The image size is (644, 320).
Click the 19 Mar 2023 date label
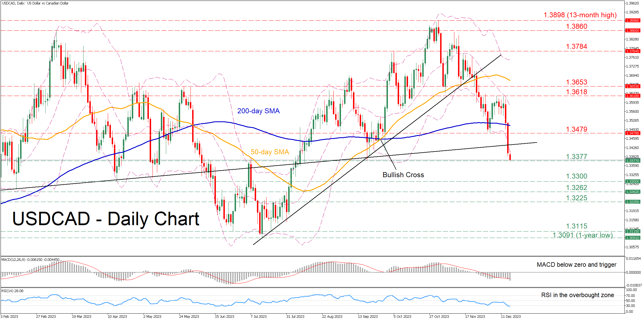pyautogui.click(x=82, y=317)
